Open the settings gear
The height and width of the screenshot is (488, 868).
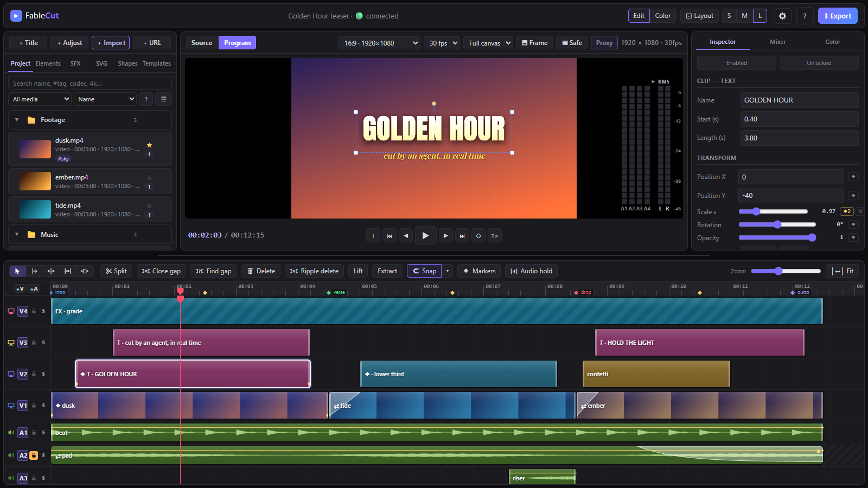click(782, 16)
